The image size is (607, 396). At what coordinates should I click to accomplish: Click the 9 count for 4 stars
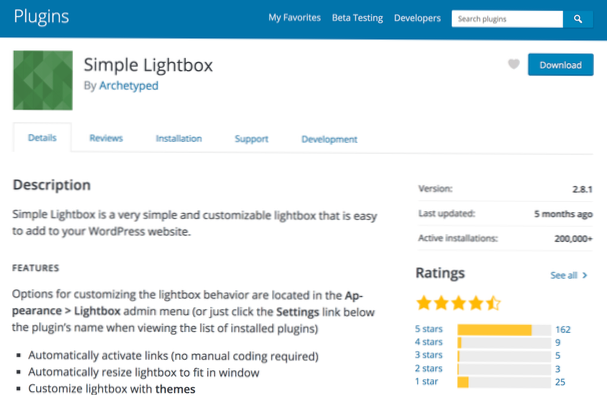(x=558, y=343)
